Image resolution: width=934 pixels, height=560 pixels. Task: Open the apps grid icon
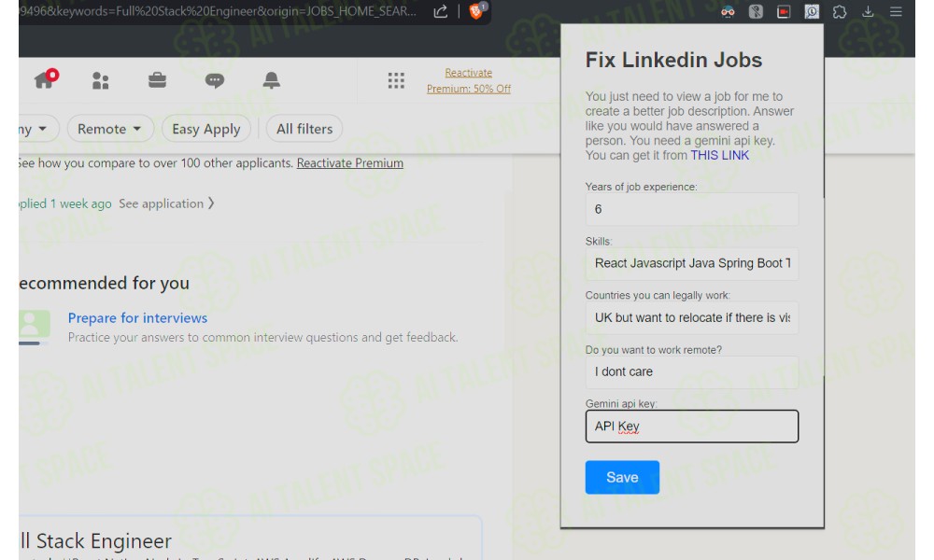[396, 80]
